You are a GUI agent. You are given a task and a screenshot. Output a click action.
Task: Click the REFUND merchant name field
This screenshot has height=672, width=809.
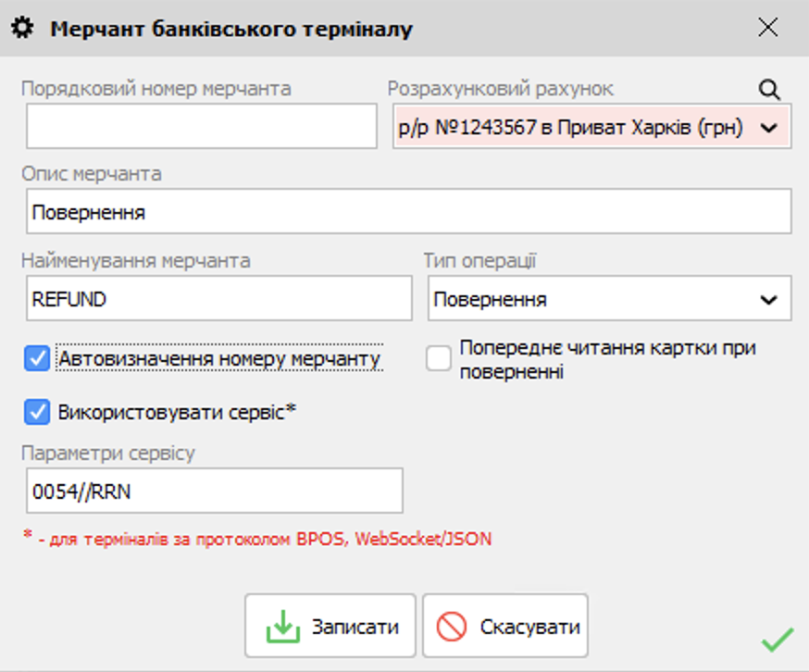[x=218, y=298]
